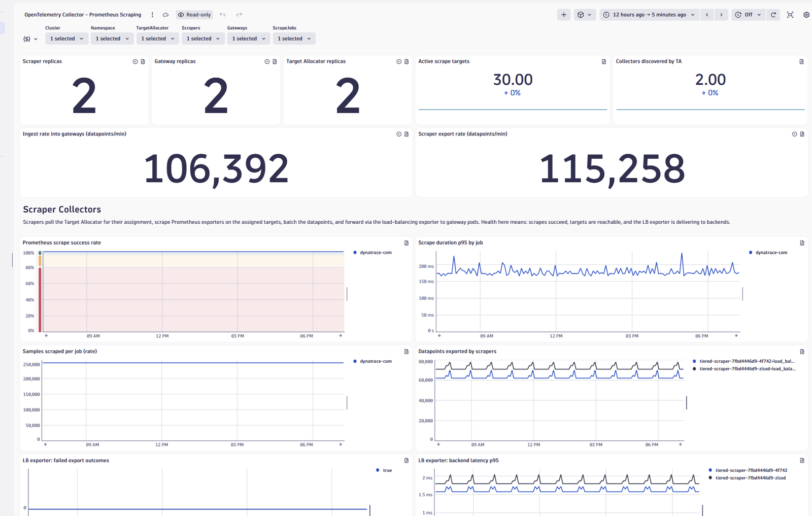The width and height of the screenshot is (812, 516).
Task: Click document icon on Prometheus scrape success rate
Action: click(407, 243)
